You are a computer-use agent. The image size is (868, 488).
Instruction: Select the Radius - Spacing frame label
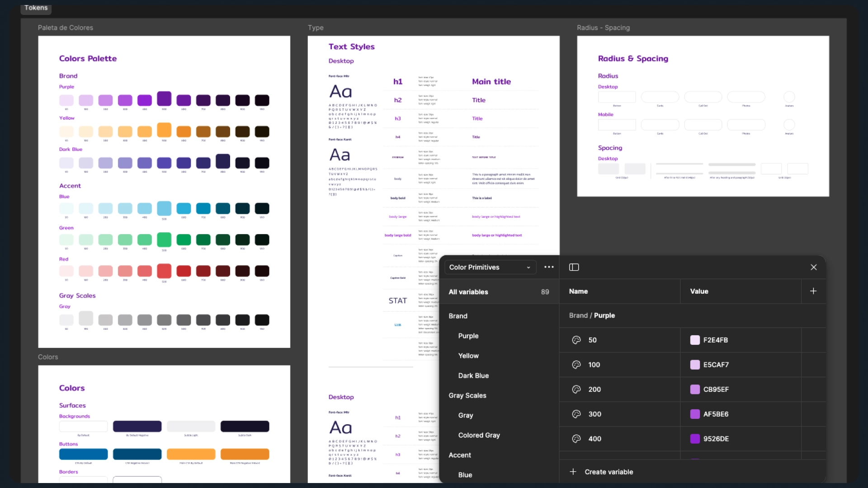pyautogui.click(x=603, y=28)
